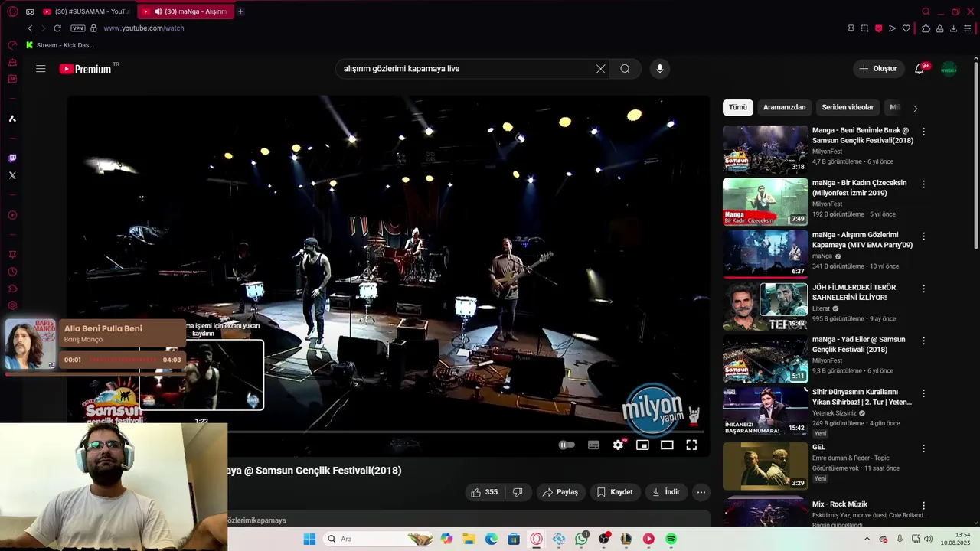Open Stream - Kick Dashboard bookmark
980x551 pixels.
tap(60, 45)
